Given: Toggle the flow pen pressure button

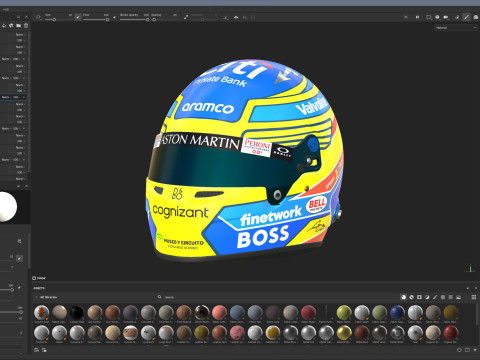Looking at the screenshot, I should pos(114,17).
